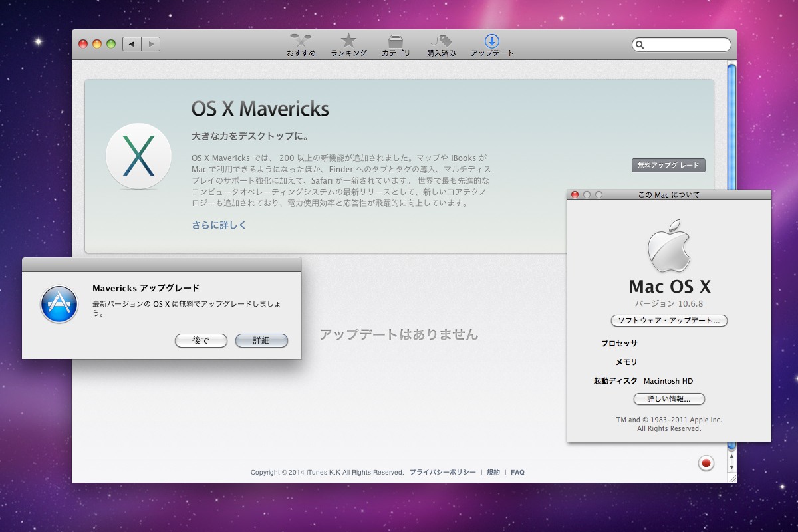Choose 後で in Mavericks dialog
798x532 pixels.
201,340
